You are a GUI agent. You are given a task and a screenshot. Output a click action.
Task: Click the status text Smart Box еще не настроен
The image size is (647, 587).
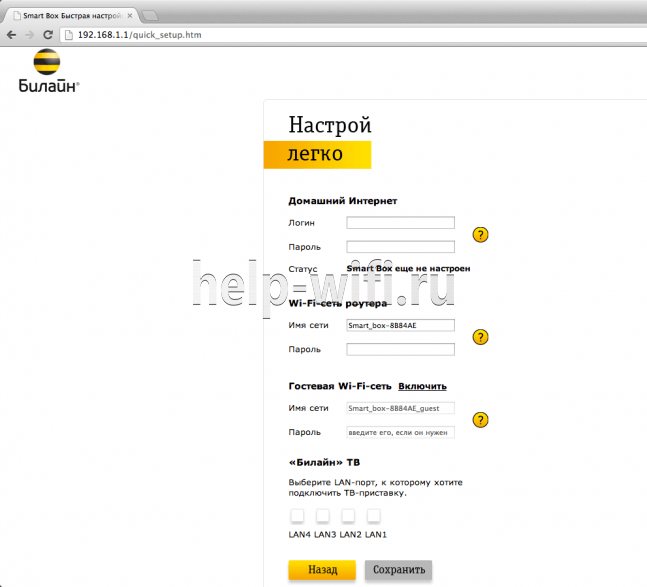(x=408, y=269)
